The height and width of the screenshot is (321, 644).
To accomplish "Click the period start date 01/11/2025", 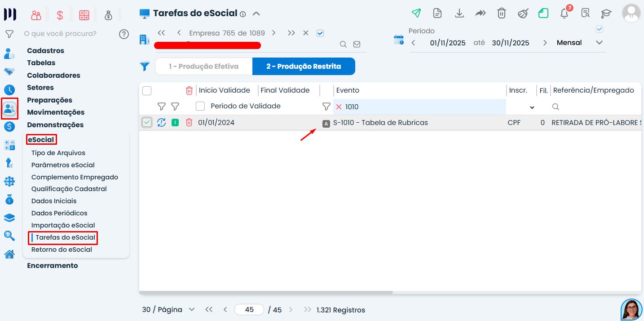I will [448, 43].
